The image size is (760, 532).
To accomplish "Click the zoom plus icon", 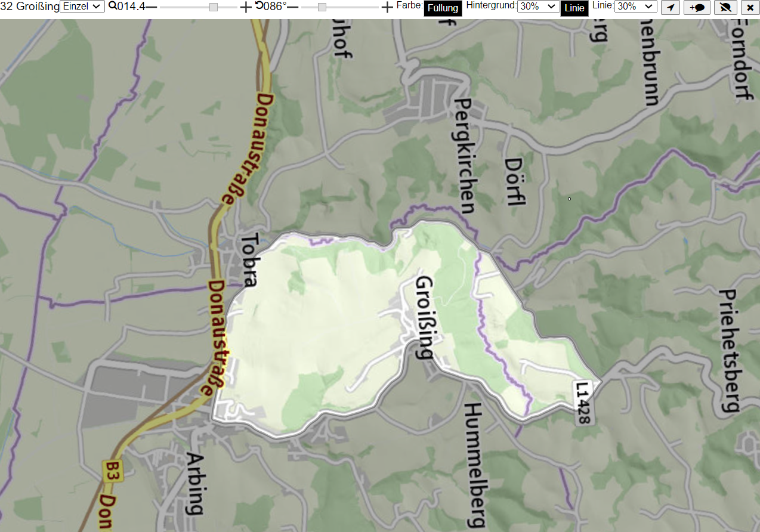I will coord(245,7).
